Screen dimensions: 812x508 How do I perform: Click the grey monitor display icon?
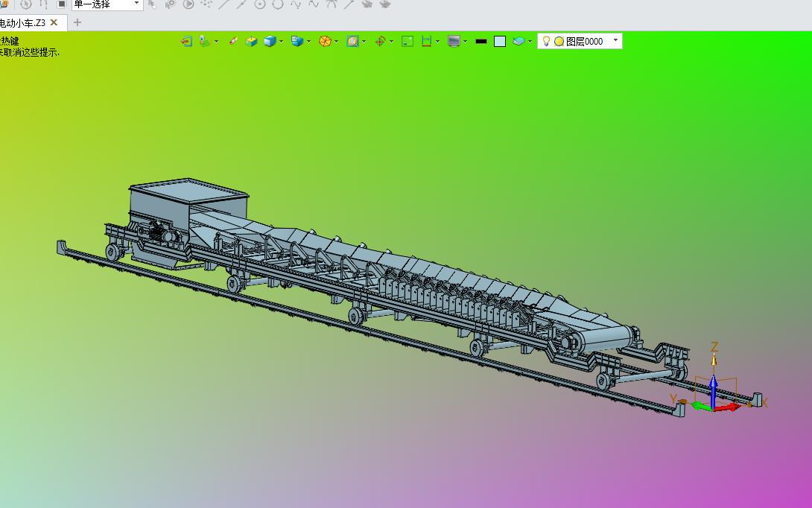454,42
